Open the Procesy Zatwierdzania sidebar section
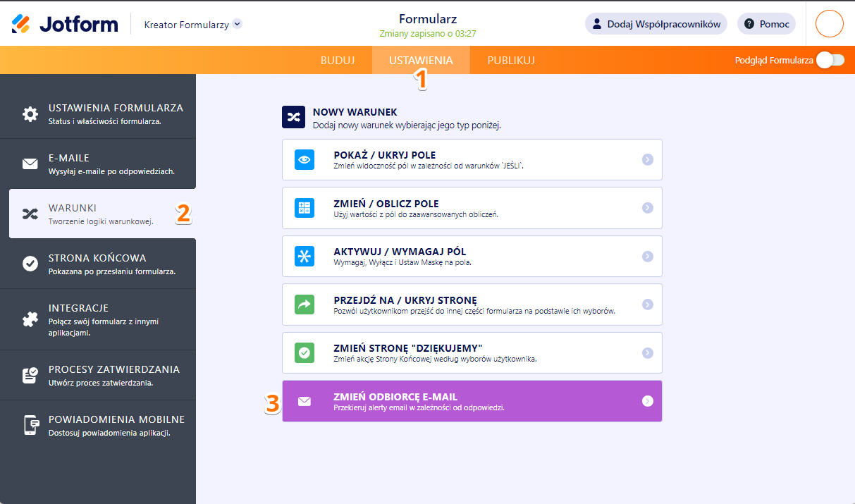 [x=98, y=375]
